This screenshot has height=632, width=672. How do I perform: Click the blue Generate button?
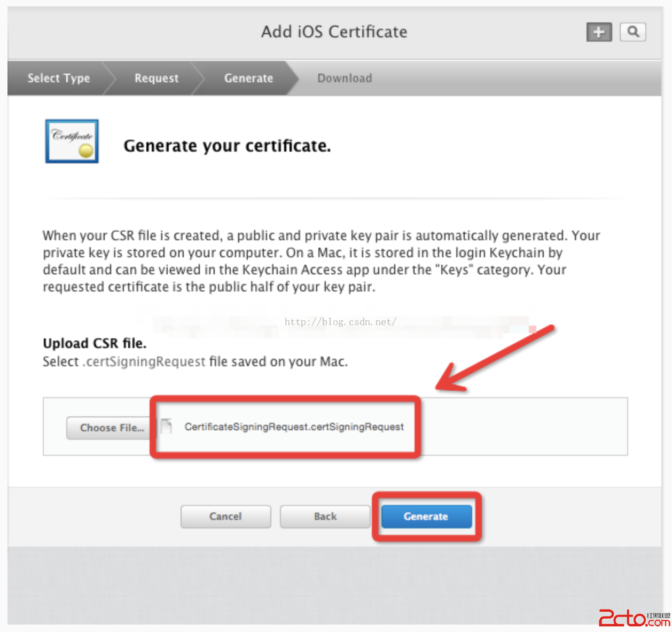pyautogui.click(x=427, y=516)
